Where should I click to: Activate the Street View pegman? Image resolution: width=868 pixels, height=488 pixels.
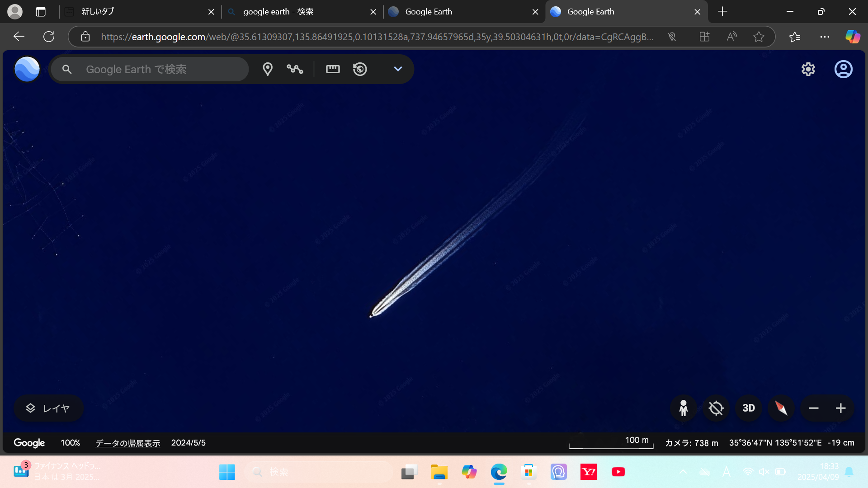[x=684, y=408]
